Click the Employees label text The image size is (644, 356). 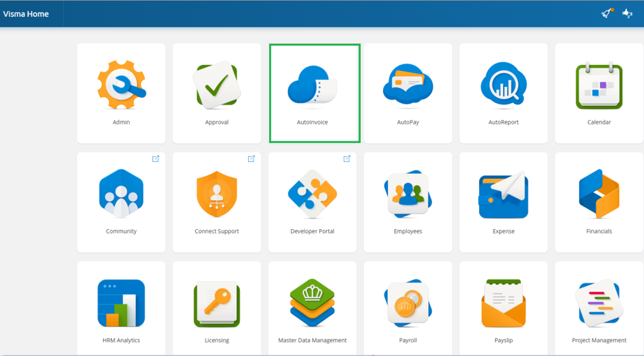pos(408,231)
